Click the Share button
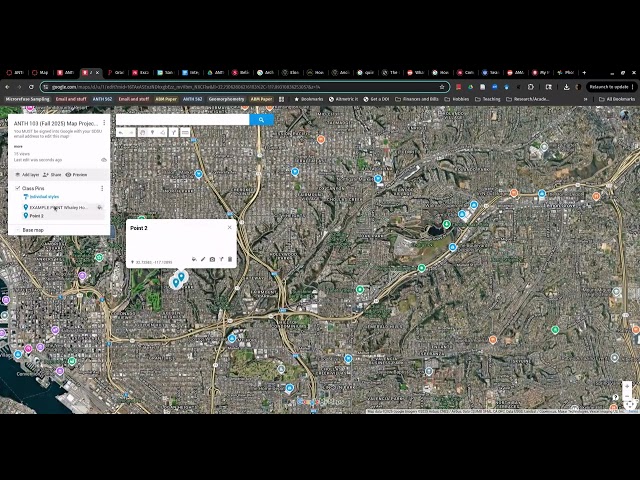The height and width of the screenshot is (480, 640). [52, 175]
